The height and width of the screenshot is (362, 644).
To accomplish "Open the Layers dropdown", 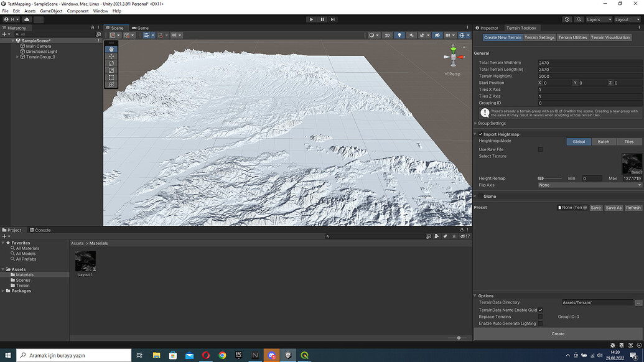I will click(x=599, y=20).
